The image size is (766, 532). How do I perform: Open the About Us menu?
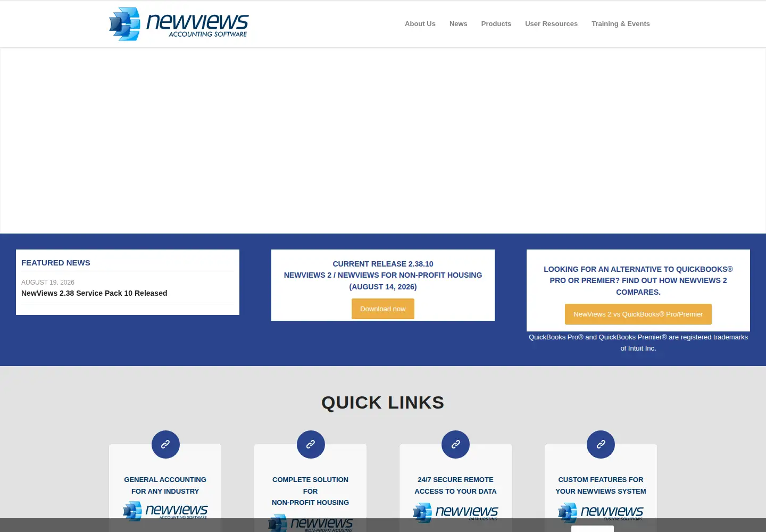click(420, 24)
